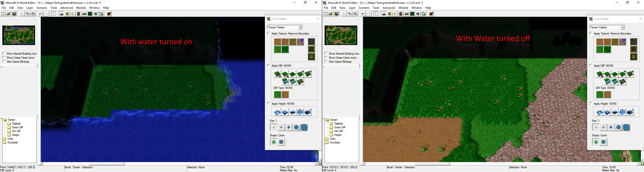Toggle Apply Height checkbox in left palette
Image resolution: width=644 pixels, height=172 pixels.
(269, 103)
